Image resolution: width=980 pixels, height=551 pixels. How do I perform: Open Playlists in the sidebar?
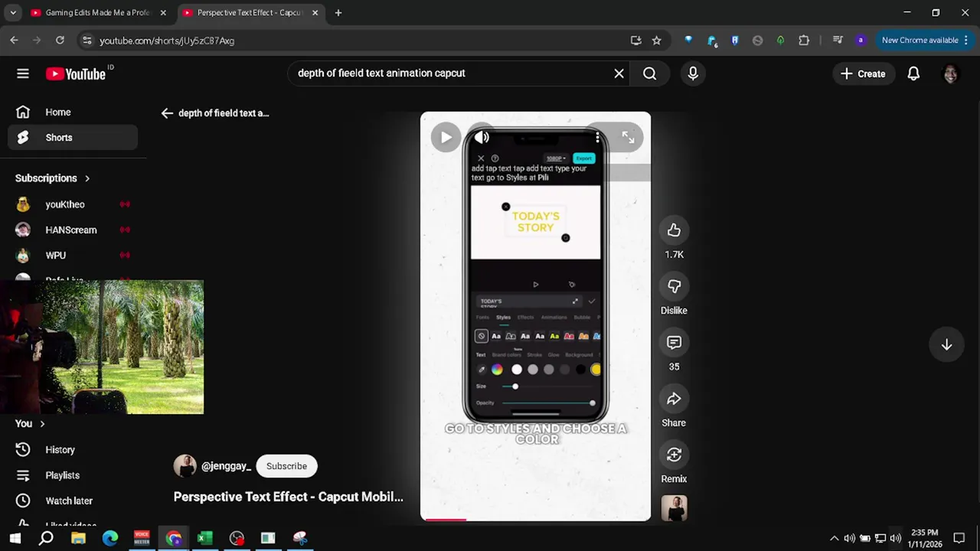pyautogui.click(x=73, y=475)
